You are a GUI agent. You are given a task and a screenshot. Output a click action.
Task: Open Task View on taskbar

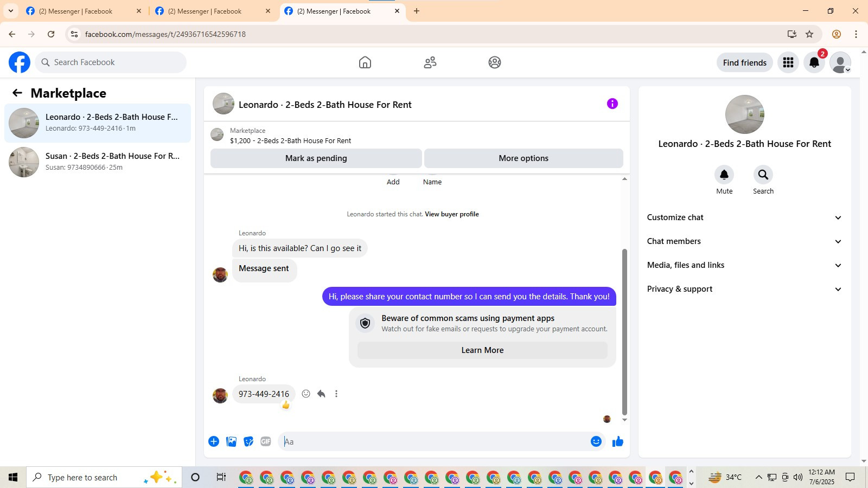point(221,477)
